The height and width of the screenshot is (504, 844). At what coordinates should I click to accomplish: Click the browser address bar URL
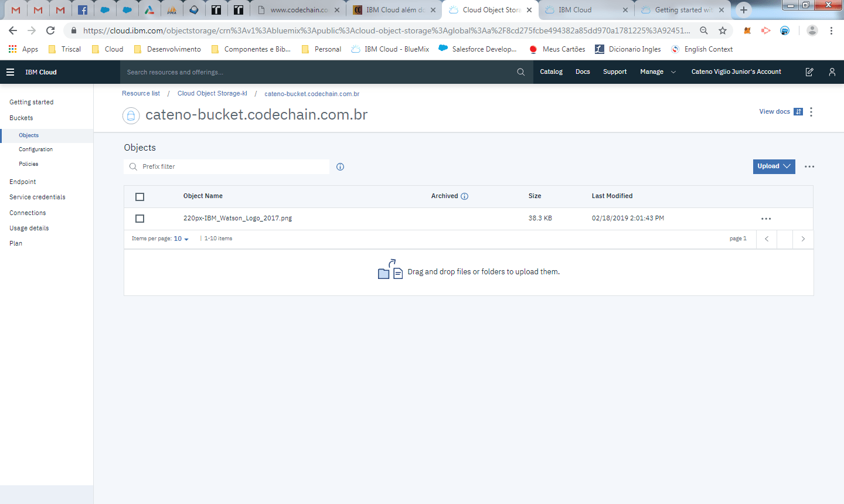click(387, 30)
